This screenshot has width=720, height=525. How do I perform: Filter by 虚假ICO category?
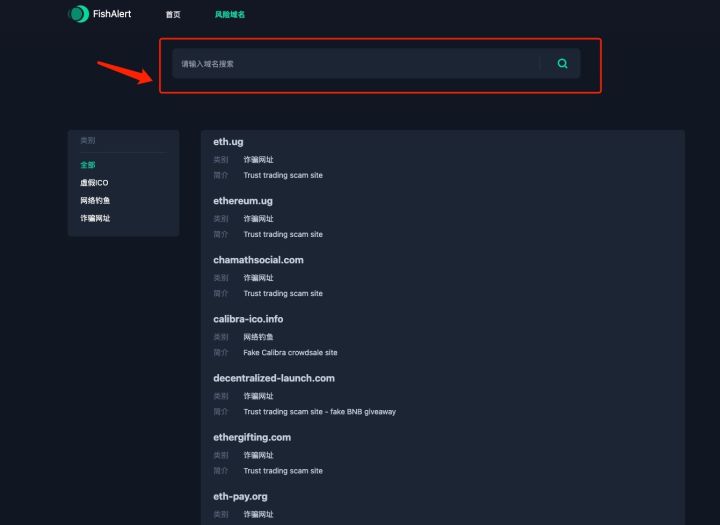94,182
